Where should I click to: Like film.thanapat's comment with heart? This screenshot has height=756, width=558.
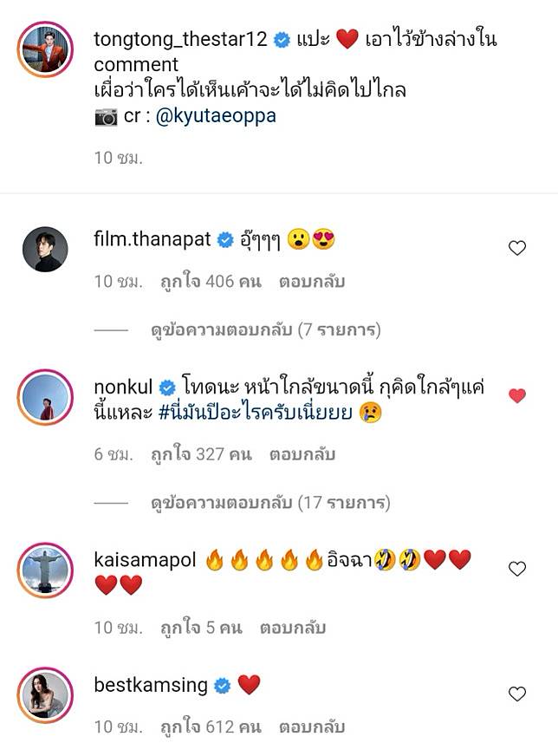click(x=517, y=248)
